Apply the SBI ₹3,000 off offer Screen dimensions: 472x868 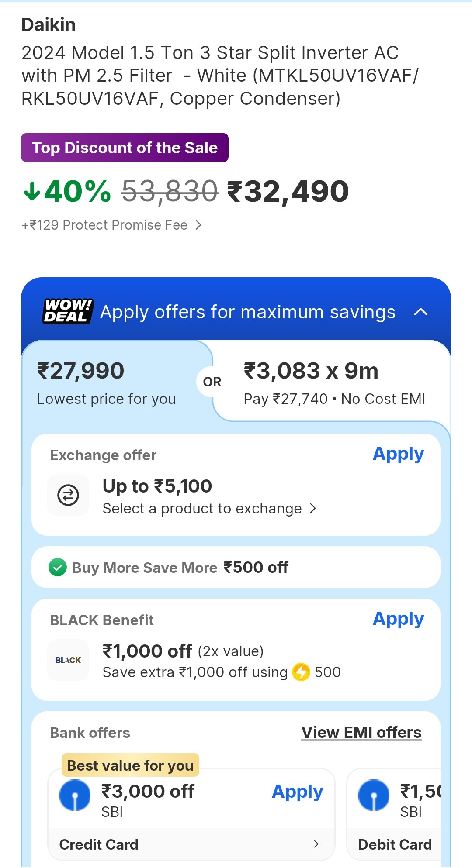297,792
